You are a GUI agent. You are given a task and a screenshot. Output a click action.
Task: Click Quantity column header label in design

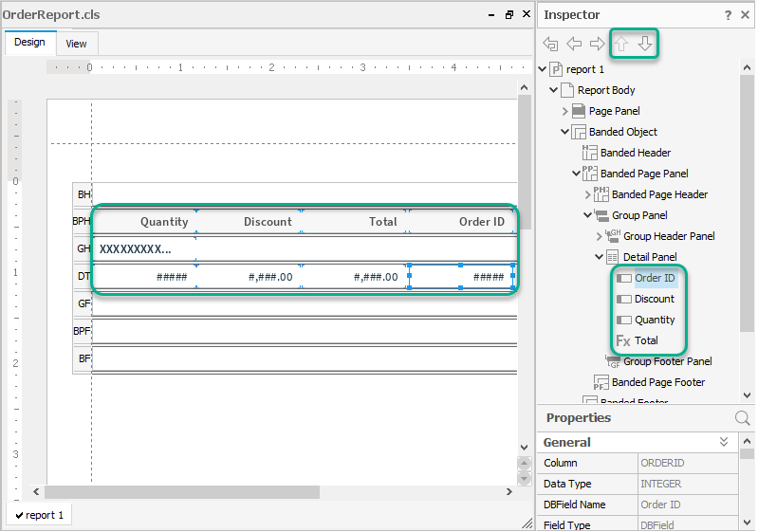point(164,222)
